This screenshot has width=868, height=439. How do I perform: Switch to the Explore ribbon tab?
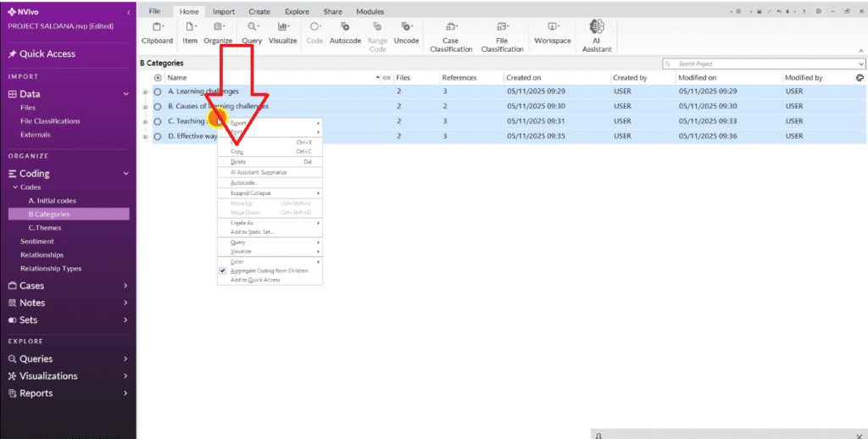pos(297,12)
